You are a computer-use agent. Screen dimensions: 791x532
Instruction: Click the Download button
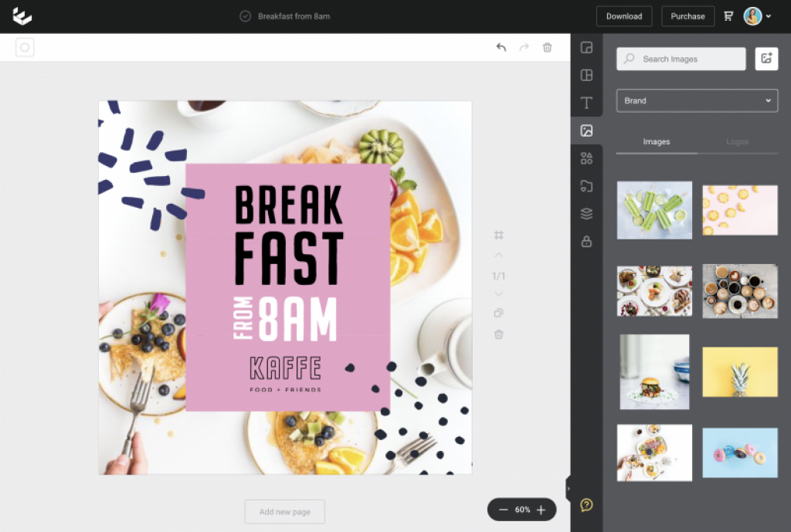(x=623, y=16)
